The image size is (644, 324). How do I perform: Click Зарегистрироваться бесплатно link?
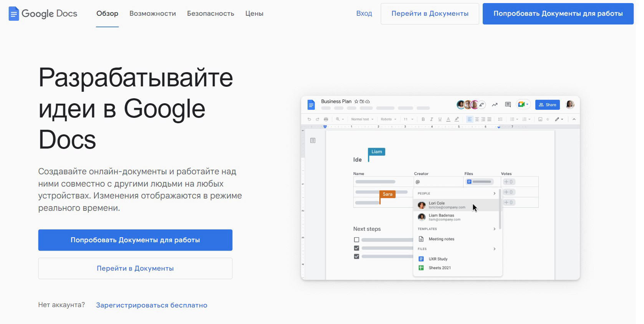(152, 305)
